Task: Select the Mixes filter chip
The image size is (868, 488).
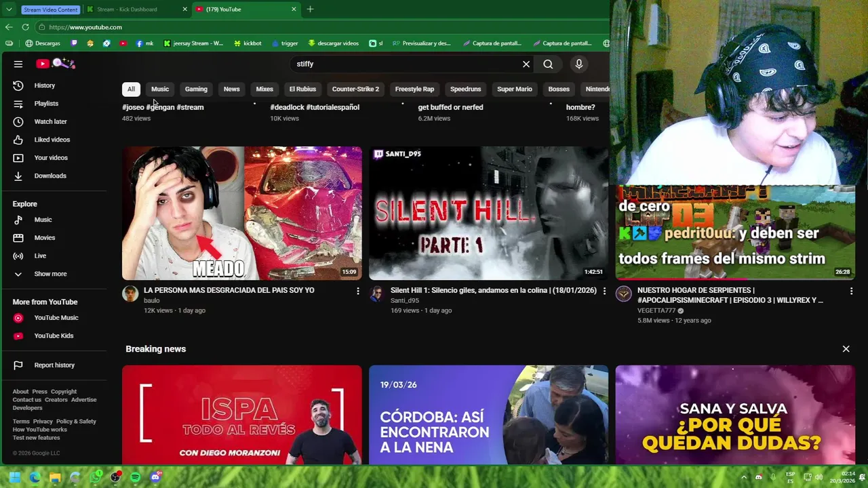Action: (x=264, y=89)
